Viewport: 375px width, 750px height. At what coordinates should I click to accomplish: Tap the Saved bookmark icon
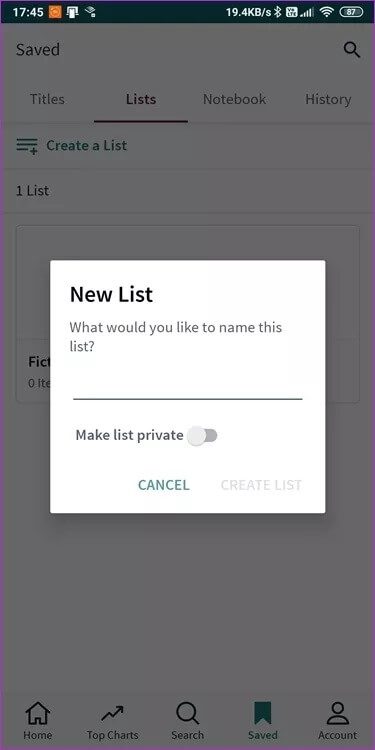(262, 714)
